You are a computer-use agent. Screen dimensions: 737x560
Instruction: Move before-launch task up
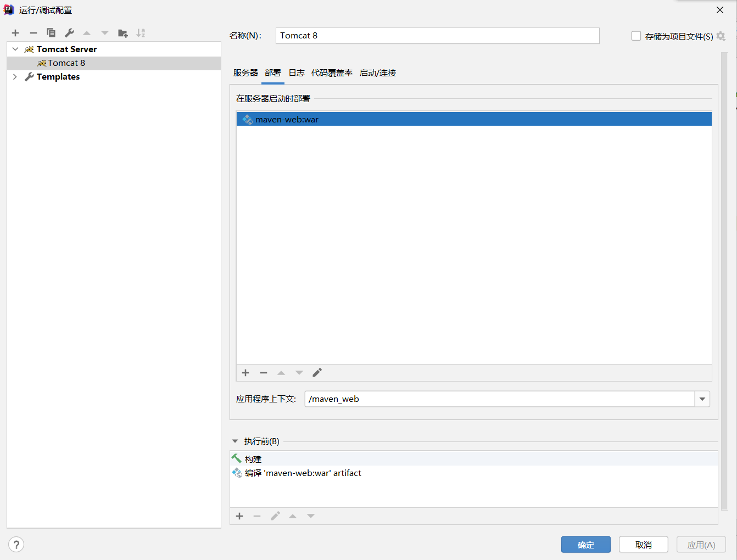(293, 516)
